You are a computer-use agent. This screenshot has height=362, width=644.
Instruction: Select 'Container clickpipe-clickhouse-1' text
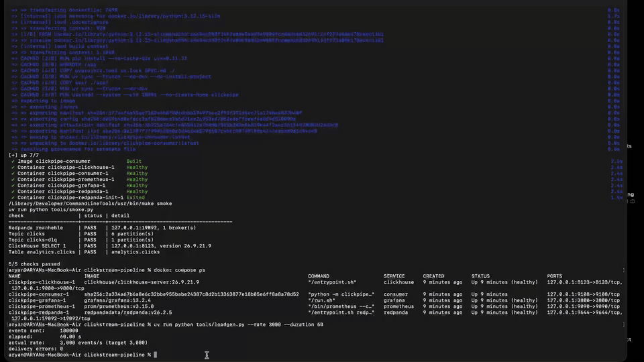pos(66,168)
